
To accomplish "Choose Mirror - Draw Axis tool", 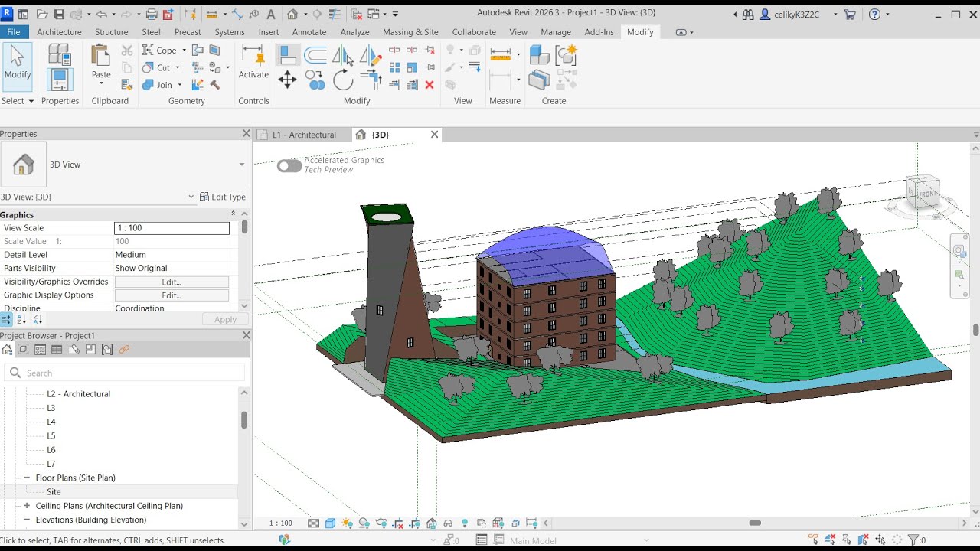I will tap(371, 55).
